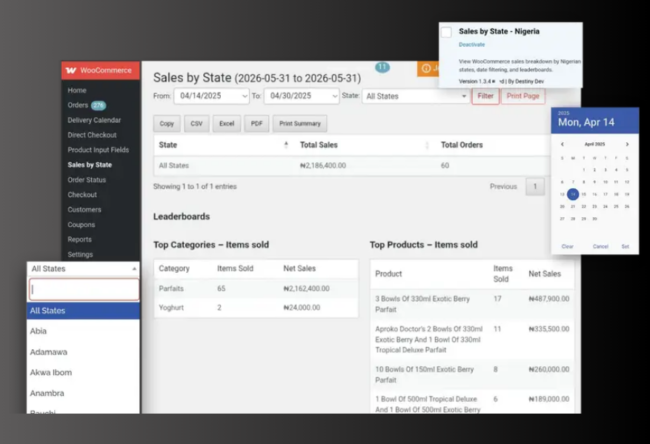Image resolution: width=650 pixels, height=444 pixels.
Task: Click the Print Page button
Action: 523,96
